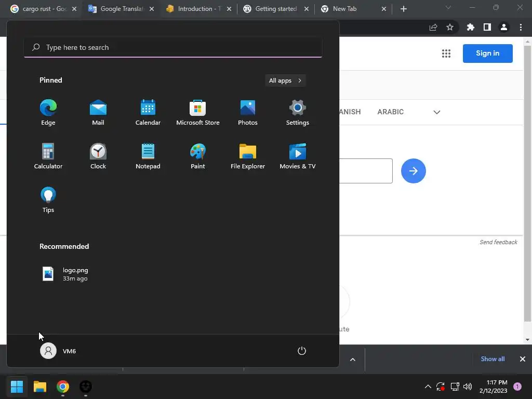Open Edge from pinned apps
Screen dimensions: 532x399
(48, 113)
